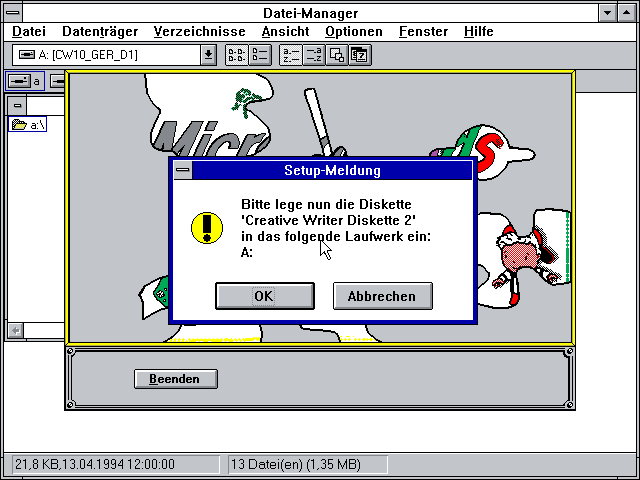Image resolution: width=640 pixels, height=480 pixels.
Task: Click the sort by date toolbar icon
Action: (358, 55)
